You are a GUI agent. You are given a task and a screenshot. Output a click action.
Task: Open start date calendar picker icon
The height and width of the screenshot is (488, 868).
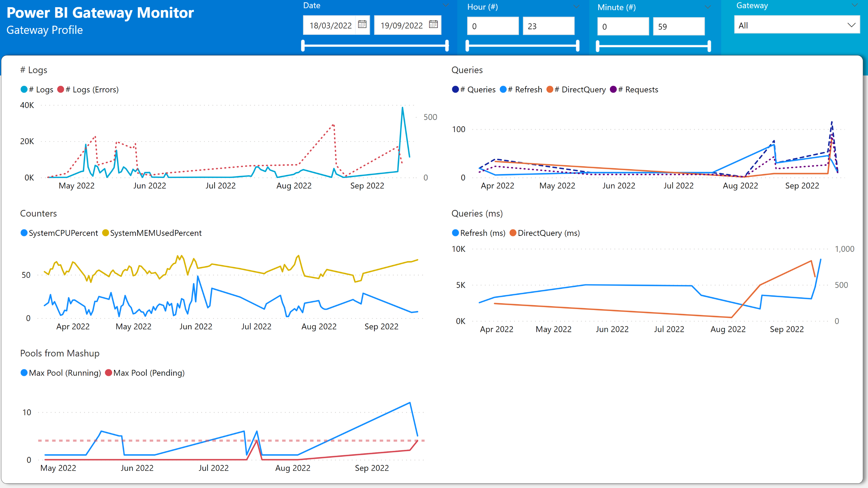click(362, 24)
